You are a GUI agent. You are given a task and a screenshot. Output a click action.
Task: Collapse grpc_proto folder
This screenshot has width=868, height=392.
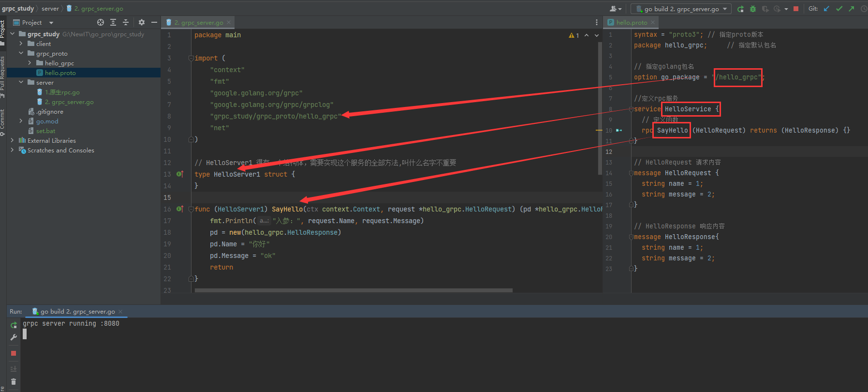21,53
